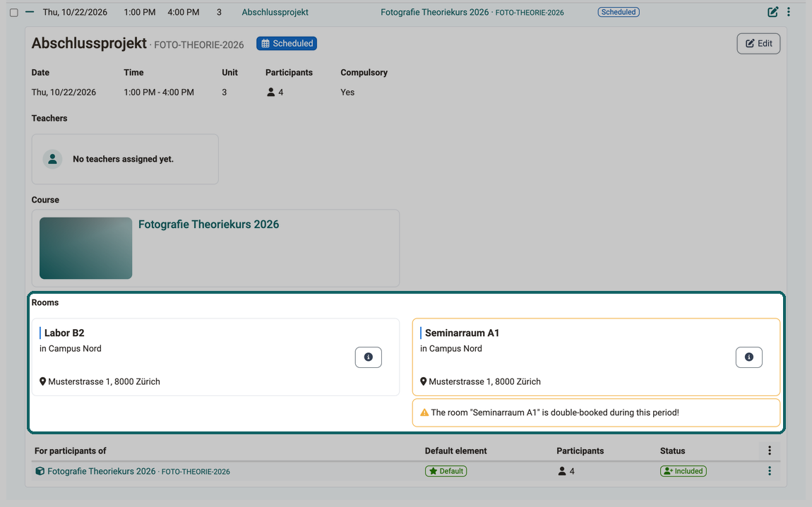Open Abschlussprojekt link in the event row
Viewport: 812px width, 507px height.
point(275,12)
